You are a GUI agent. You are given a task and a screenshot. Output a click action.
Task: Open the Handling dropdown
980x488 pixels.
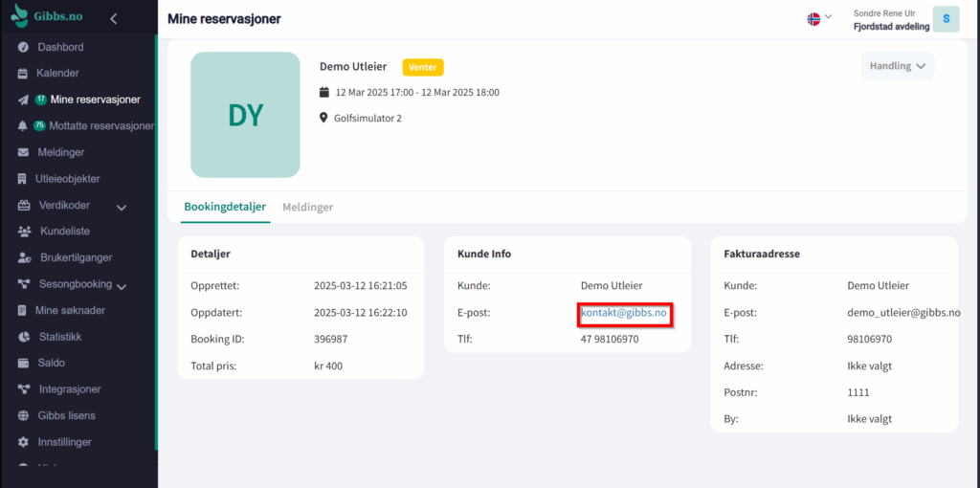897,66
